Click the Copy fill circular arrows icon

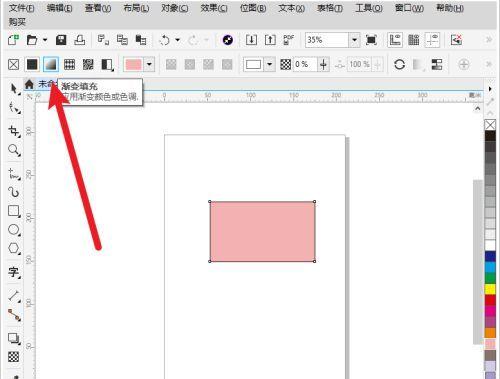(399, 64)
